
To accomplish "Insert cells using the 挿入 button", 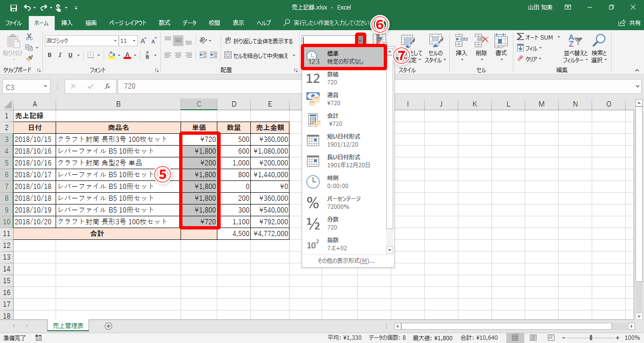I will pyautogui.click(x=461, y=48).
